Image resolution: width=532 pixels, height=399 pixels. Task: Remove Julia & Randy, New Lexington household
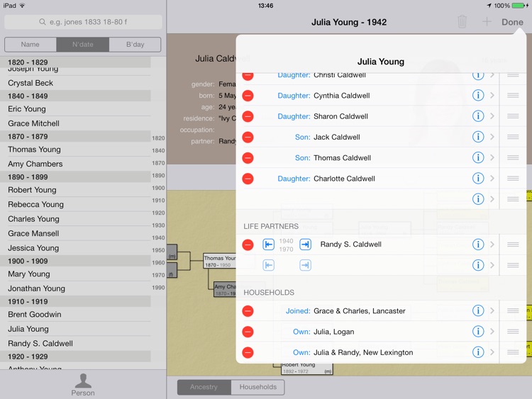coord(248,352)
